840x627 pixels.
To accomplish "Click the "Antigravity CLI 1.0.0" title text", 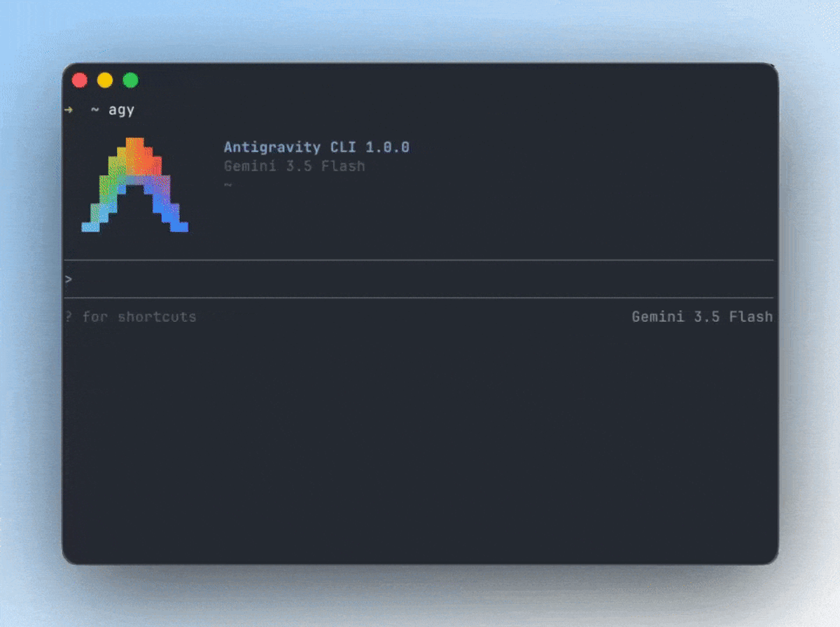I will [316, 148].
